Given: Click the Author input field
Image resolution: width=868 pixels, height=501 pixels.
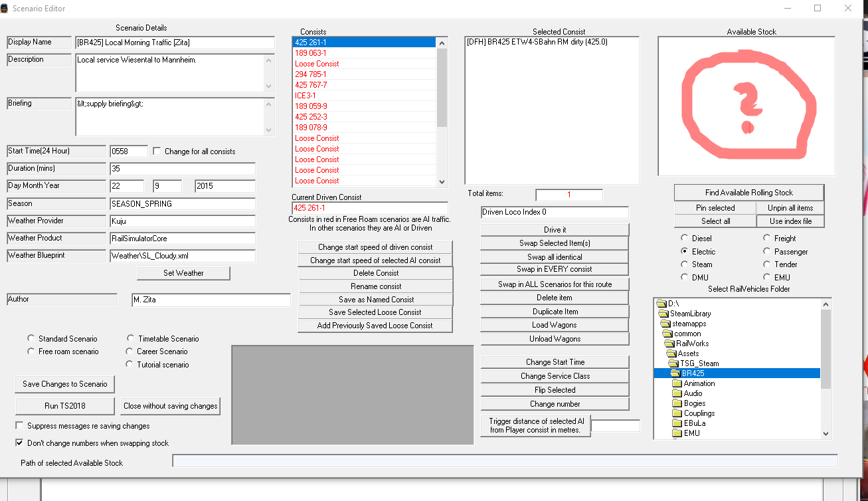Looking at the screenshot, I should (211, 300).
